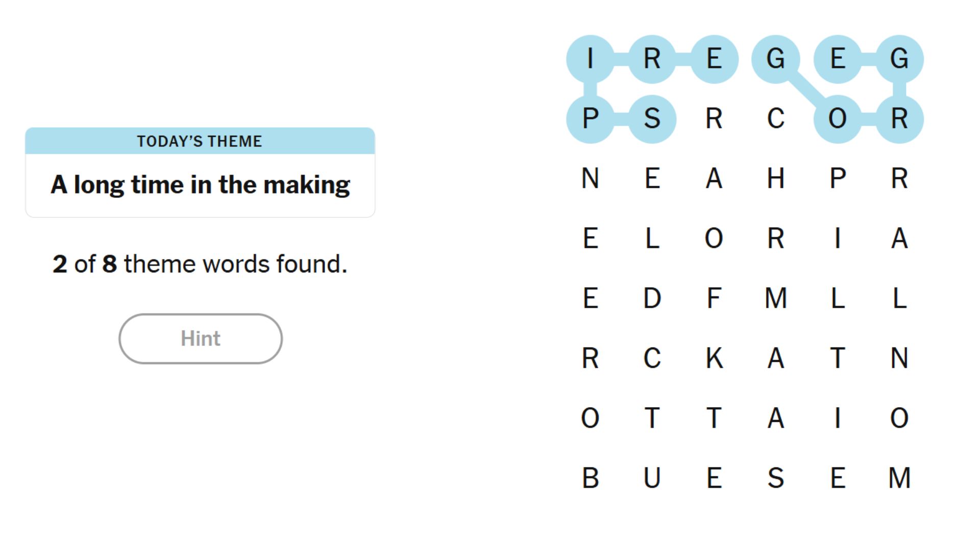Select the letter F in the fifth row
The width and height of the screenshot is (980, 551).
[x=714, y=298]
